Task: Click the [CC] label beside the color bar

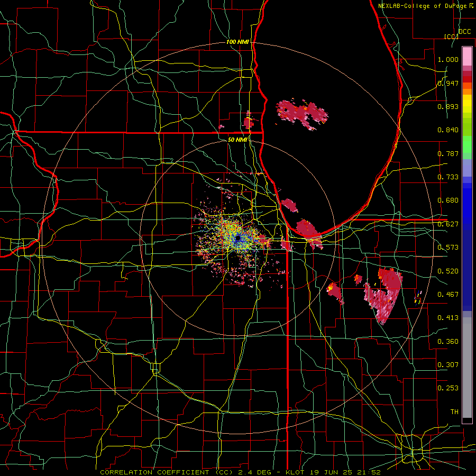Action: click(x=451, y=36)
